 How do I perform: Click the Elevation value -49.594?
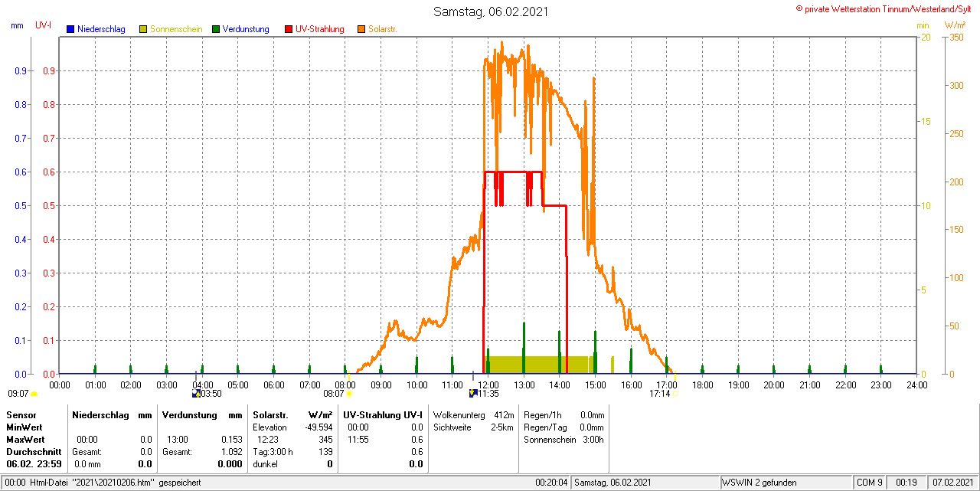tap(317, 427)
